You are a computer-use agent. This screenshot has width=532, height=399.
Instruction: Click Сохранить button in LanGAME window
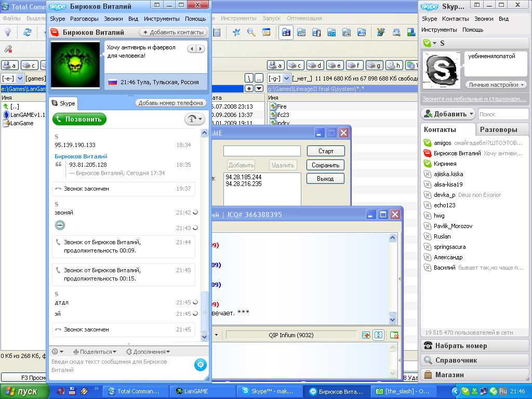[326, 165]
